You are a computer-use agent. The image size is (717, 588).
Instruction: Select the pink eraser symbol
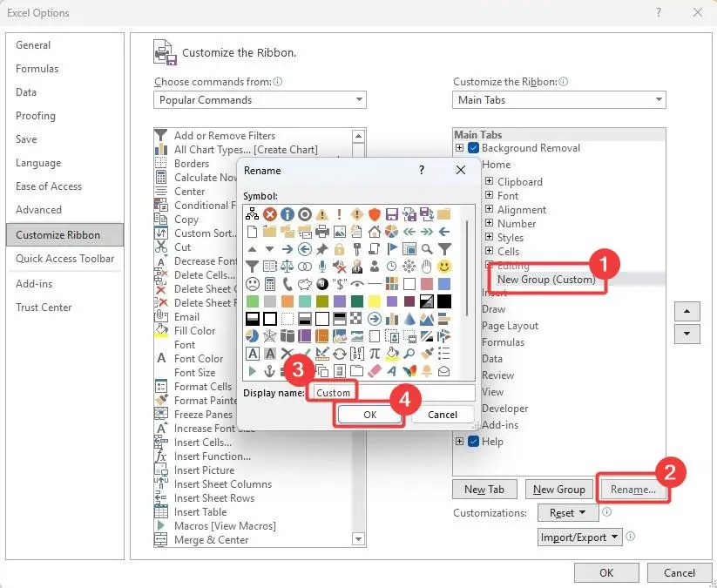coord(375,371)
